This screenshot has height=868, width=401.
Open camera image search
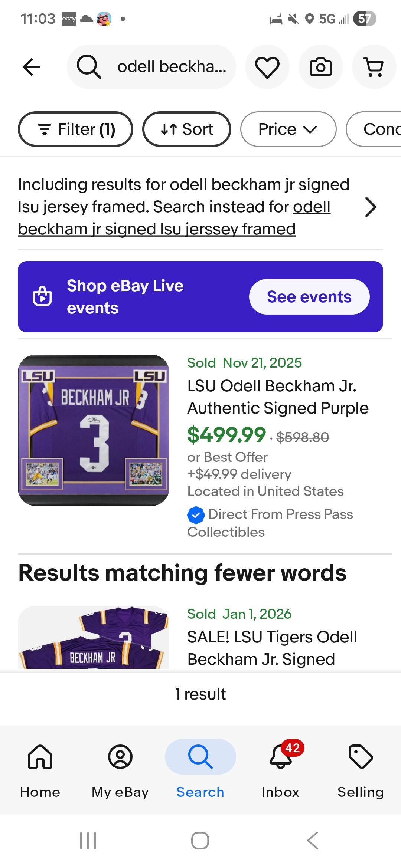[320, 67]
